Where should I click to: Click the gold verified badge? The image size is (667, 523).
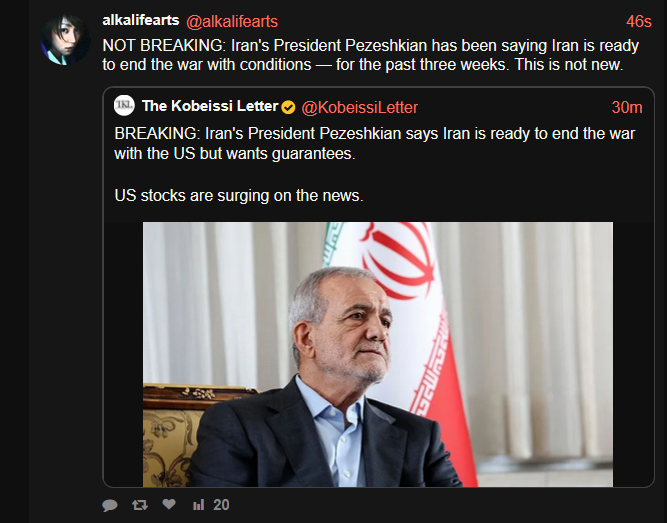pyautogui.click(x=288, y=107)
